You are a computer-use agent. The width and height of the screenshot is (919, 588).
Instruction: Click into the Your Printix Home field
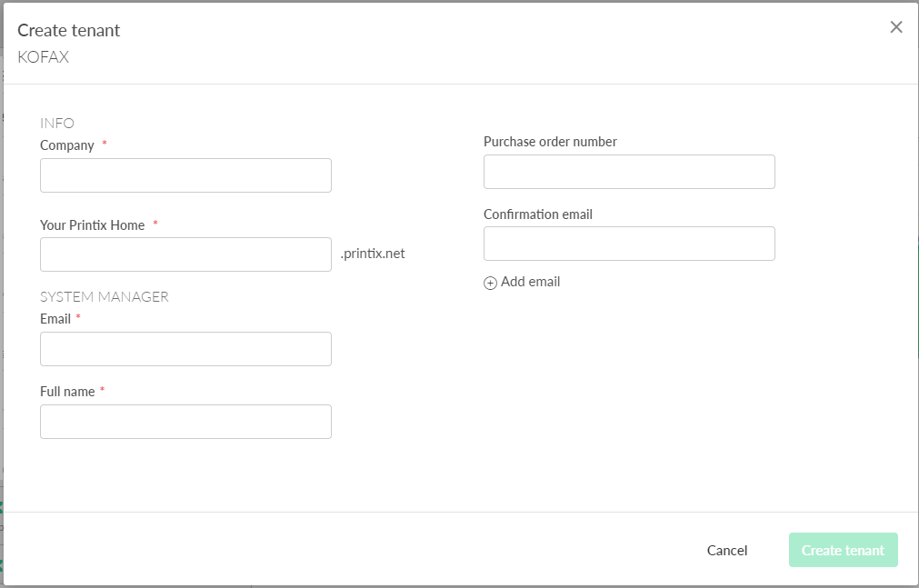(x=185, y=254)
